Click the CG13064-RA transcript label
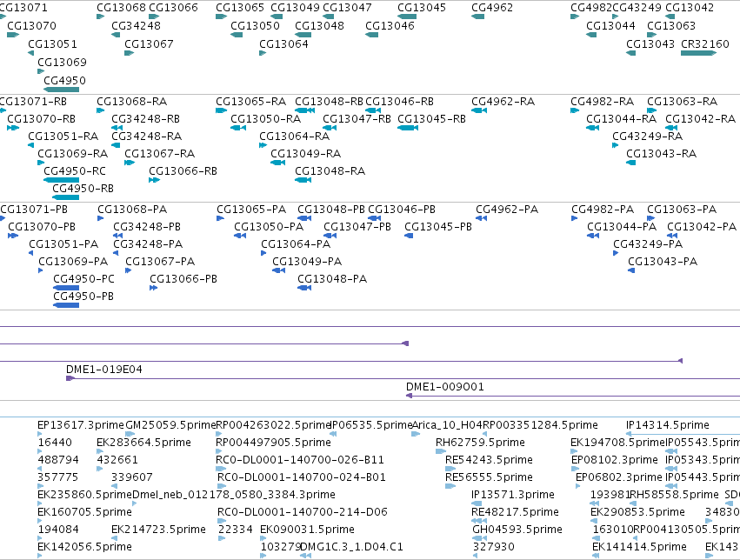This screenshot has width=740, height=560. click(294, 136)
